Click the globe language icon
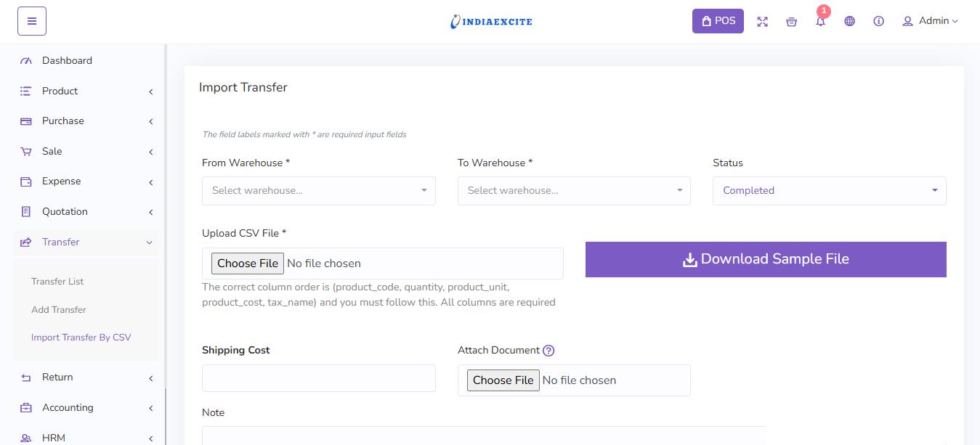The width and height of the screenshot is (980, 445). click(849, 21)
